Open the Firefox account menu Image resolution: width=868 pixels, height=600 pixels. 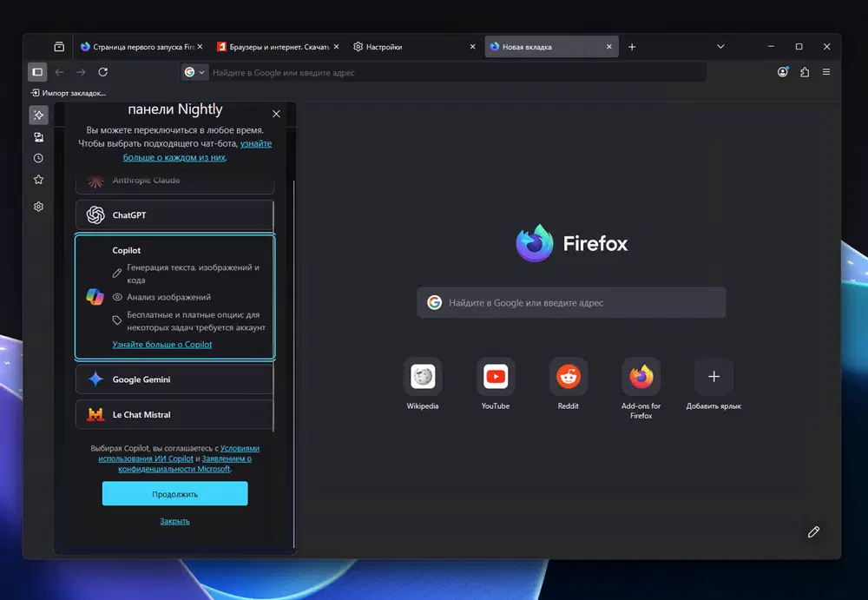(x=783, y=72)
